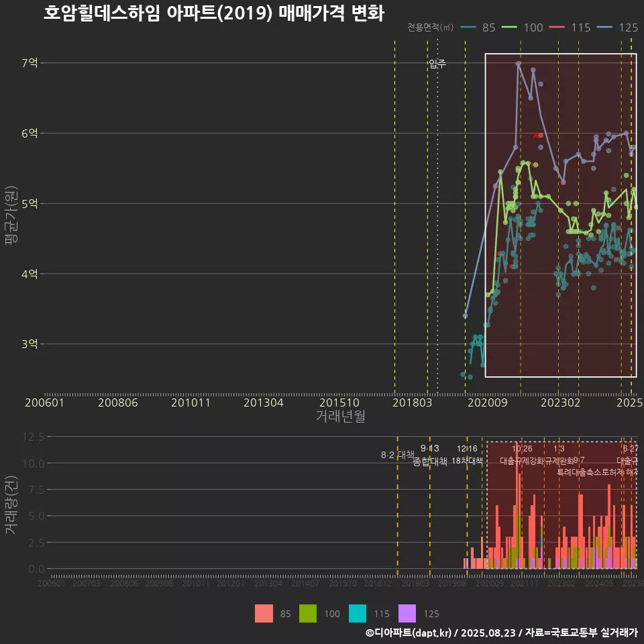Screen dimensions: 644x644
Task: Click the 1·3 policy date label
Action: click(559, 449)
